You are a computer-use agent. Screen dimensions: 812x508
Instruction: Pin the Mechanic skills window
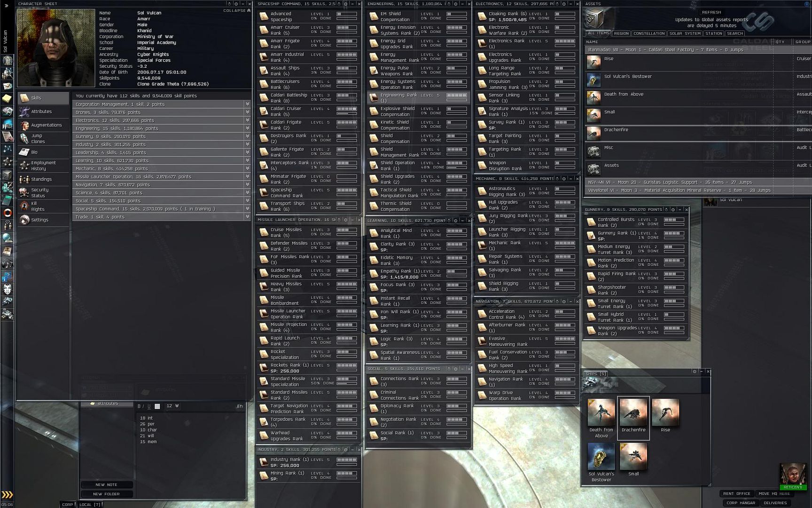click(563, 179)
